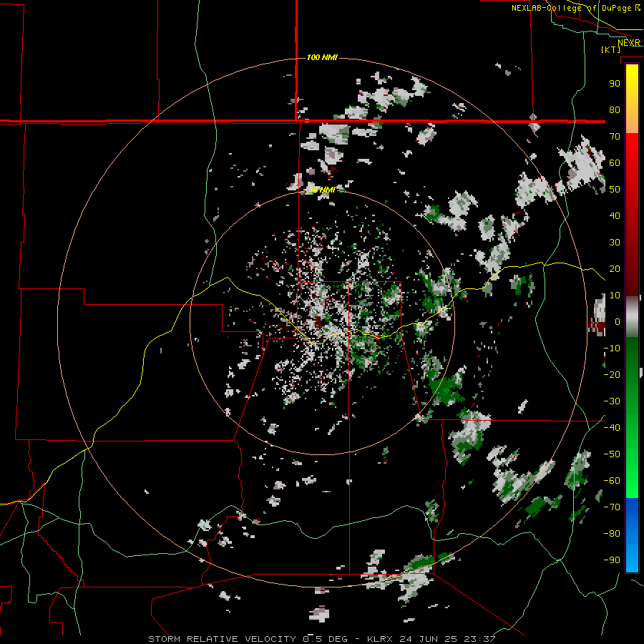Click the 50 NMI range ring label
The width and height of the screenshot is (644, 644).
321,190
